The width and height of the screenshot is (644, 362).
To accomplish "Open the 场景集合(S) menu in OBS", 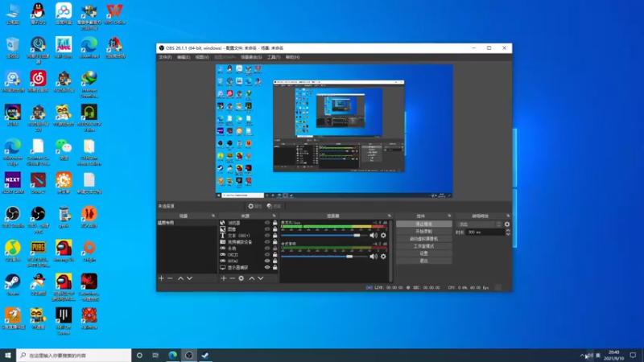I will pyautogui.click(x=251, y=57).
